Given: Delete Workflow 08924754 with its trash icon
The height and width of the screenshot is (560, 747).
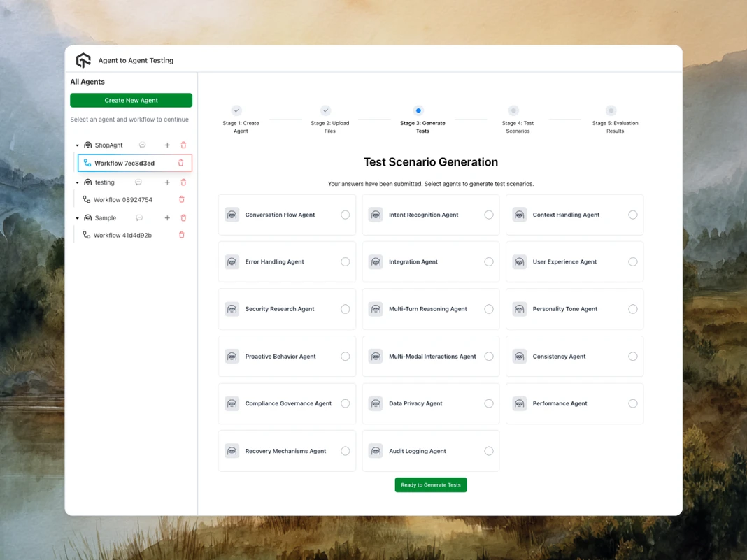Looking at the screenshot, I should pos(182,199).
